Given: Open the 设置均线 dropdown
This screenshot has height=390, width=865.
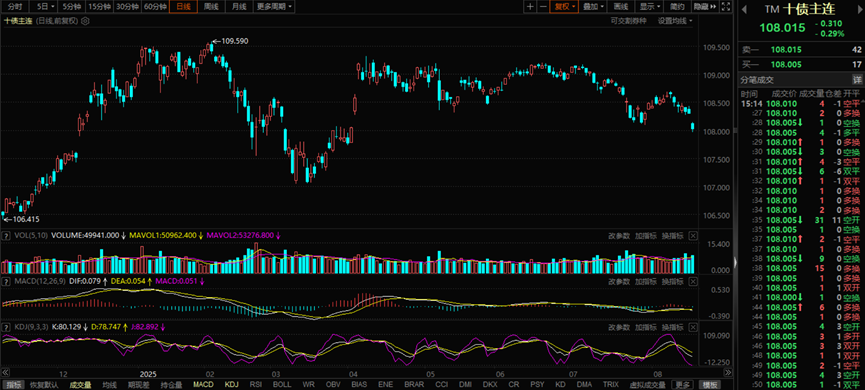Looking at the screenshot, I should (675, 21).
